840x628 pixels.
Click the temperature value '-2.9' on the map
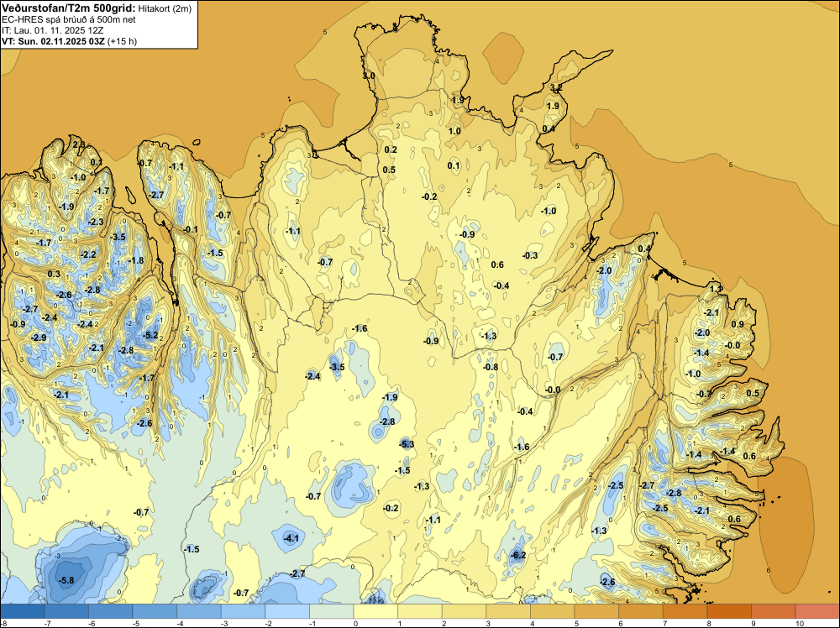tap(39, 338)
